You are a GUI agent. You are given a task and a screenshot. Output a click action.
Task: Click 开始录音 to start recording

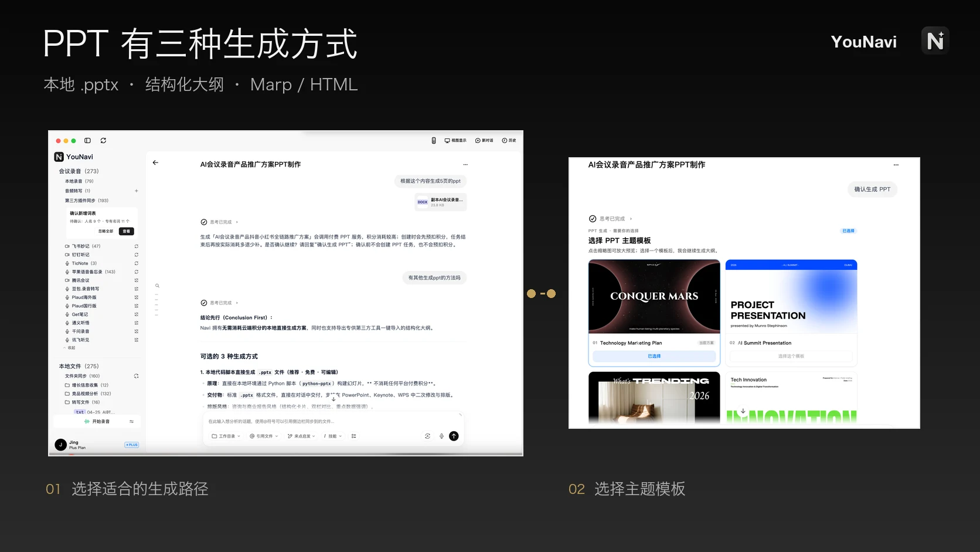(x=97, y=422)
